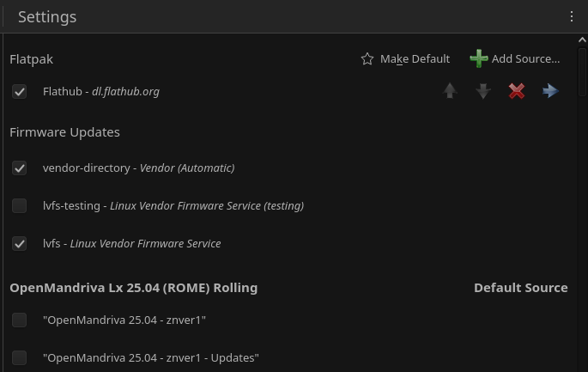The image size is (588, 372).
Task: Click the green plus Add Source icon
Action: coord(479,58)
